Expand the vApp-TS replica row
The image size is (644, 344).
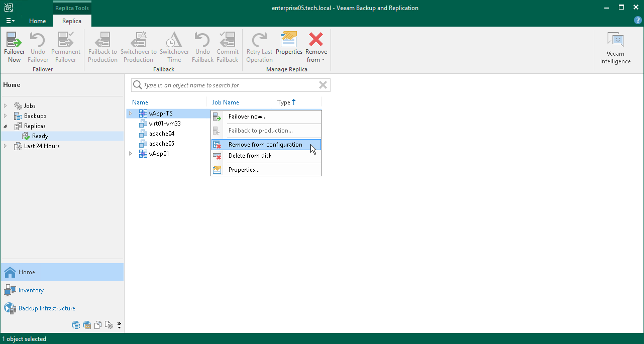click(x=130, y=113)
